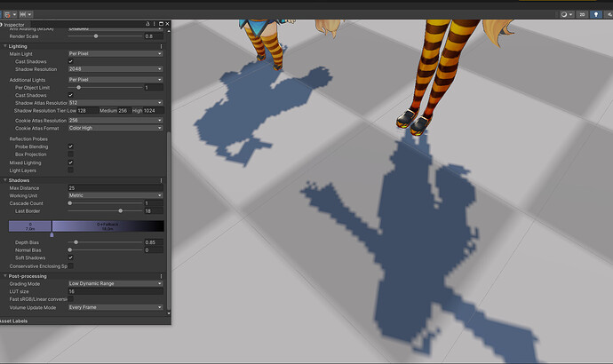Click the Last Border value field
Image resolution: width=613 pixels, height=364 pixels.
154,211
